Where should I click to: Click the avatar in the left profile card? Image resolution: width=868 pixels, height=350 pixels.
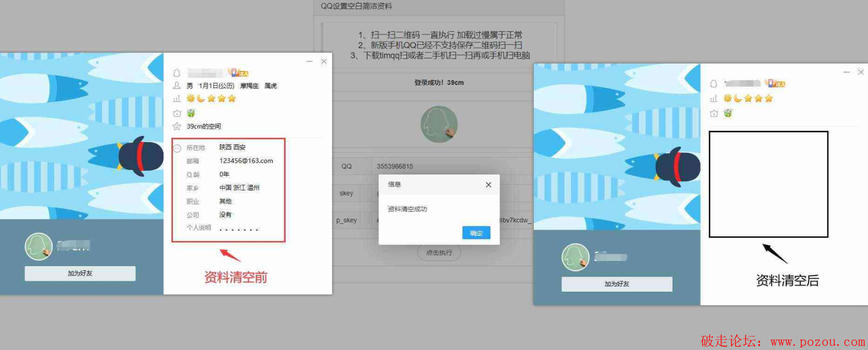[x=39, y=246]
